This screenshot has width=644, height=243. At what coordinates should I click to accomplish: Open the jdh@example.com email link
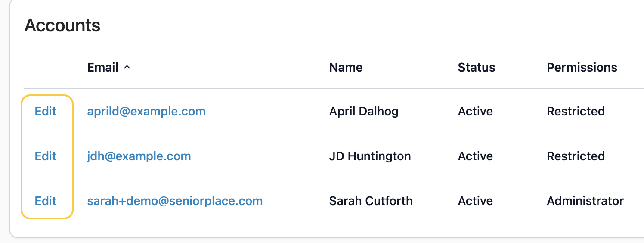139,156
